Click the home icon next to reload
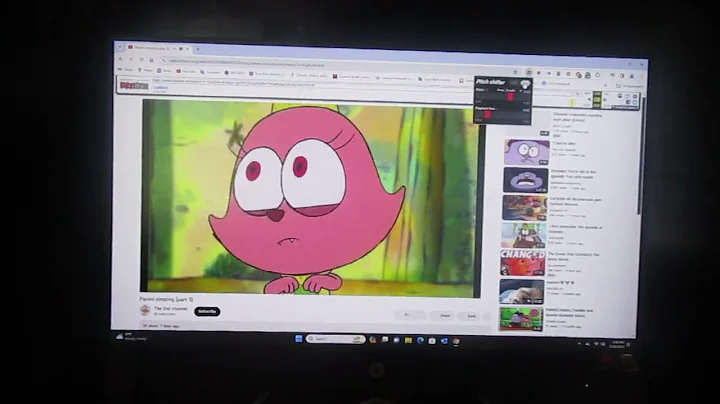Image resolution: width=720 pixels, height=404 pixels. [x=151, y=60]
